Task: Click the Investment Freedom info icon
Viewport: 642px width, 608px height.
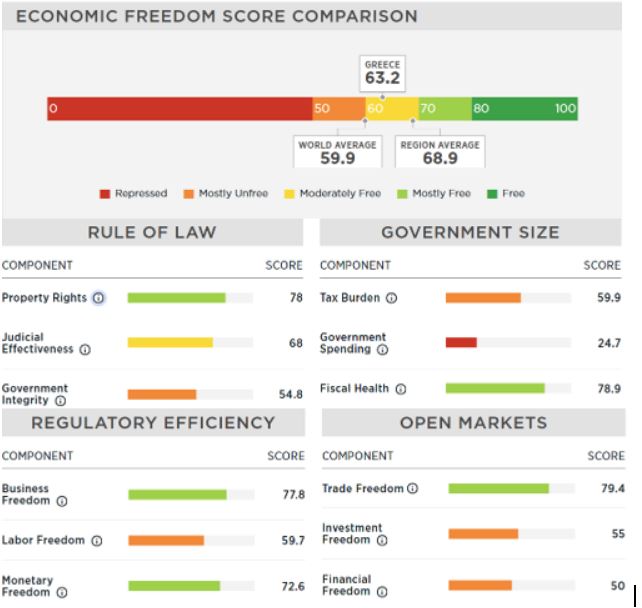Action: (x=381, y=541)
